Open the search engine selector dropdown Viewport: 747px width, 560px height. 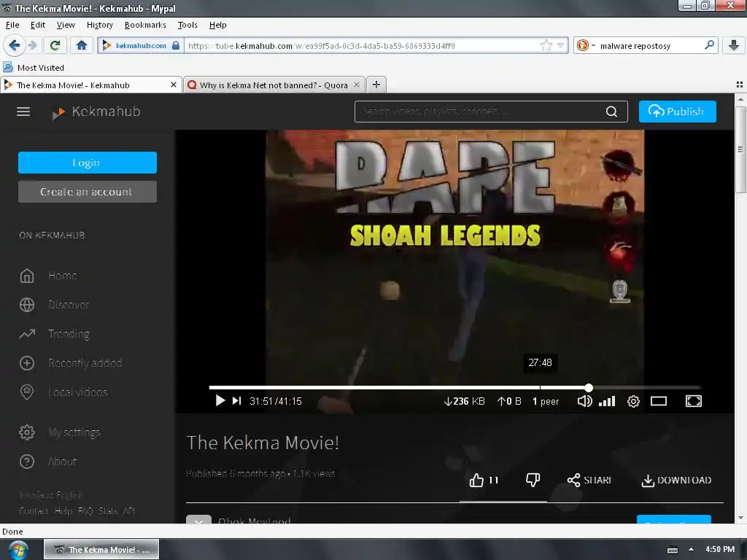click(x=586, y=46)
